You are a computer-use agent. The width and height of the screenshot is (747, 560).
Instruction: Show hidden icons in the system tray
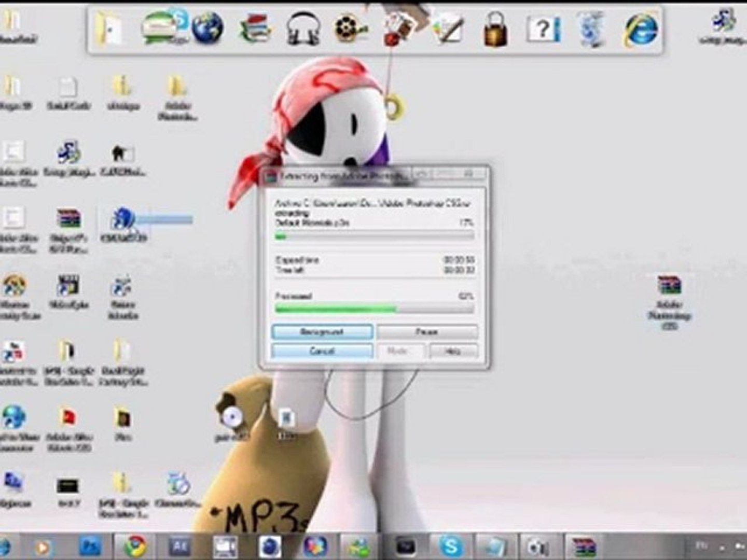click(x=722, y=547)
